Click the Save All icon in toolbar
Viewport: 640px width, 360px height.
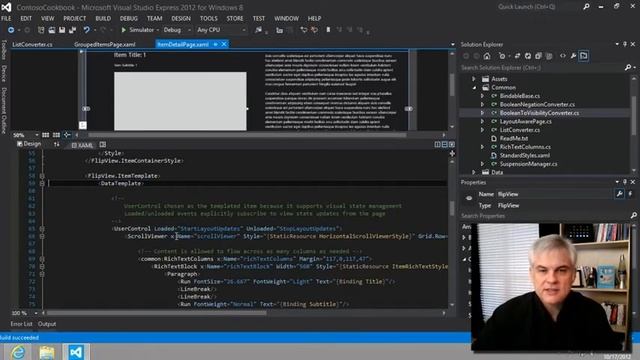72,30
